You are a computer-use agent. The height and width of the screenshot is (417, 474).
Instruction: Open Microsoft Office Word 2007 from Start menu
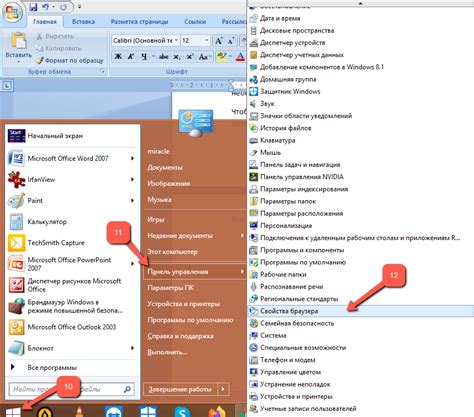click(x=72, y=158)
